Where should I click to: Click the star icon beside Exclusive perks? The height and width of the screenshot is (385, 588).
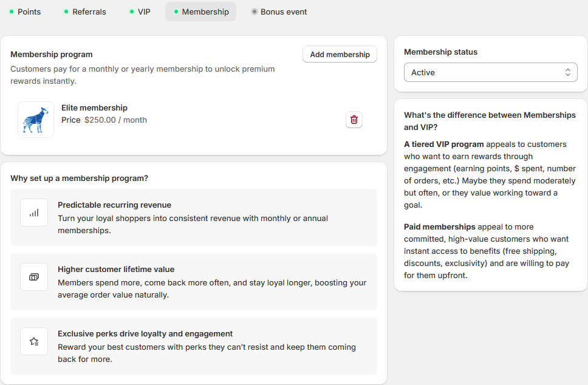[x=34, y=341]
